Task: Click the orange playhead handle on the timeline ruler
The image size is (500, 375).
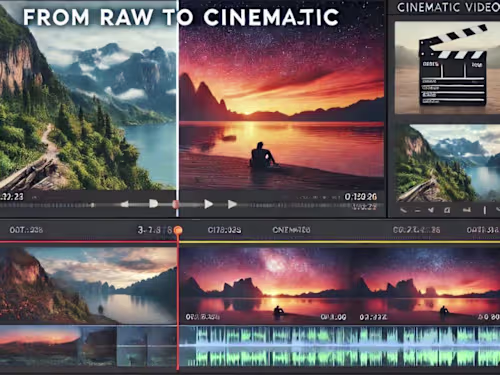Action: (x=178, y=230)
